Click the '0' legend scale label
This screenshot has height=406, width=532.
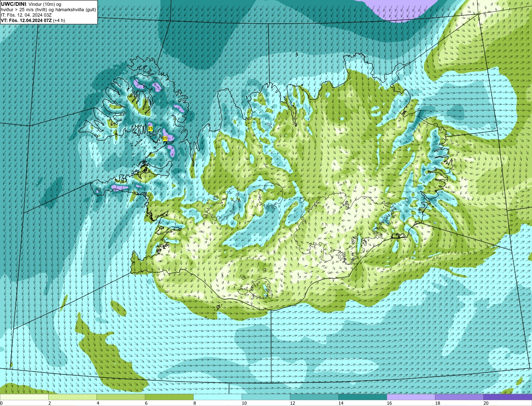1,403
